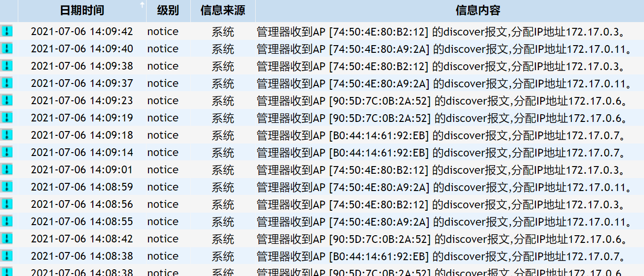This screenshot has width=644, height=276.
Task: Click the date cell 2021-07-06 14:08:56
Action: point(82,204)
